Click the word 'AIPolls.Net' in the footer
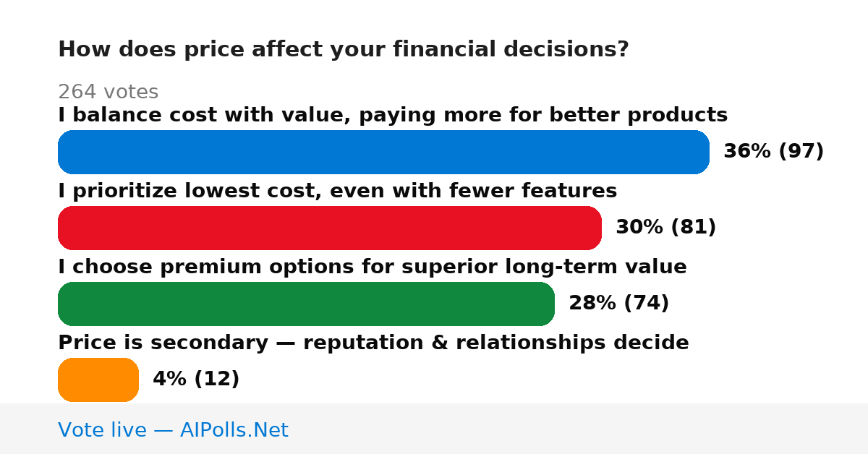Screen dimensions: 868x454 coord(234,430)
